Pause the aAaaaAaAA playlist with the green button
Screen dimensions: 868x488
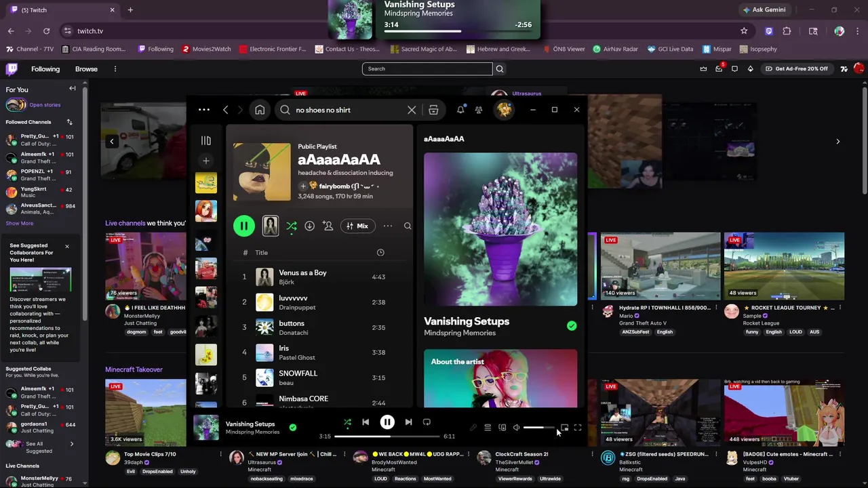tap(244, 226)
